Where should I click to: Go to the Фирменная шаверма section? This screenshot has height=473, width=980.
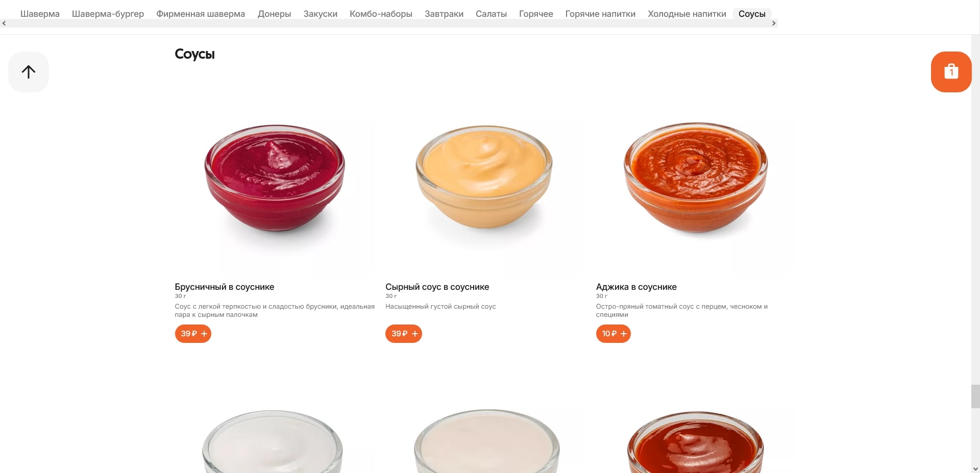201,14
